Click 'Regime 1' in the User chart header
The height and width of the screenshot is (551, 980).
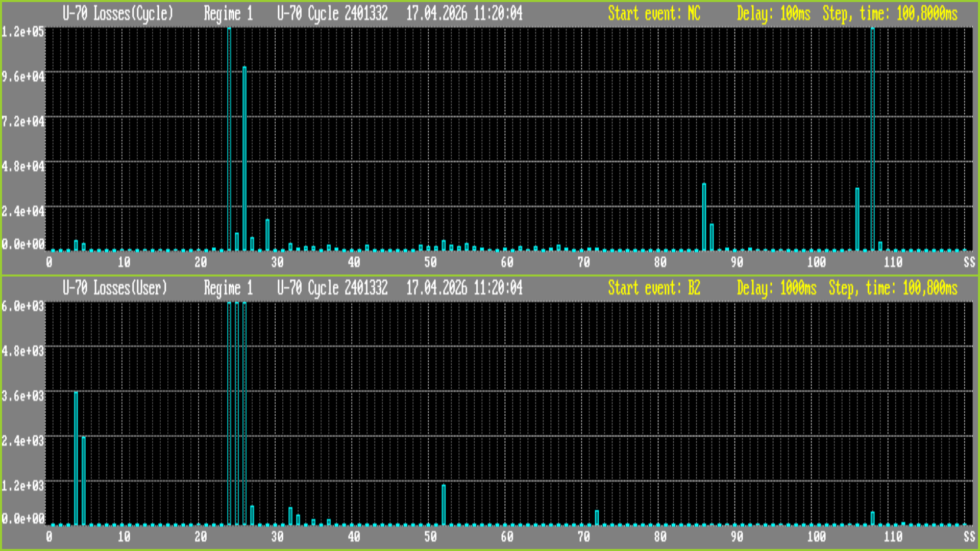point(228,288)
